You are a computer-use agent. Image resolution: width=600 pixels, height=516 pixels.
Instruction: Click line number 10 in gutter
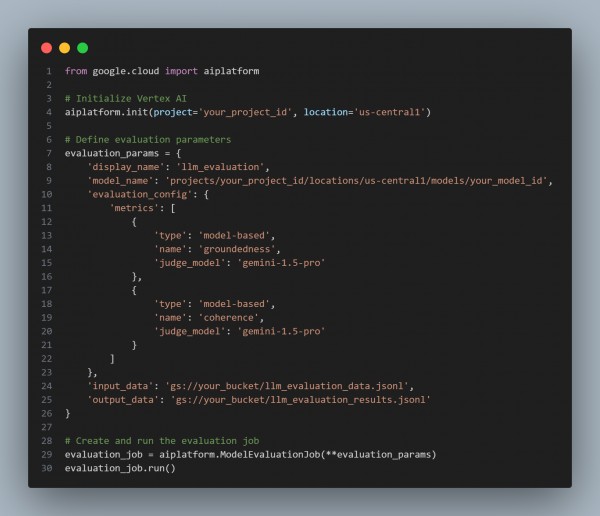pos(46,194)
